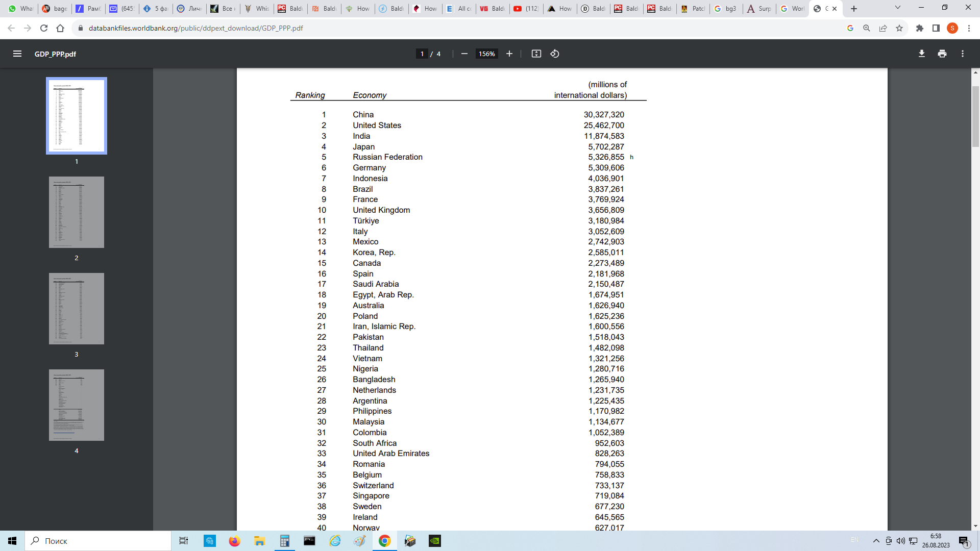980x551 pixels.
Task: Rotate the PDF counterclockwise
Action: pos(555,54)
